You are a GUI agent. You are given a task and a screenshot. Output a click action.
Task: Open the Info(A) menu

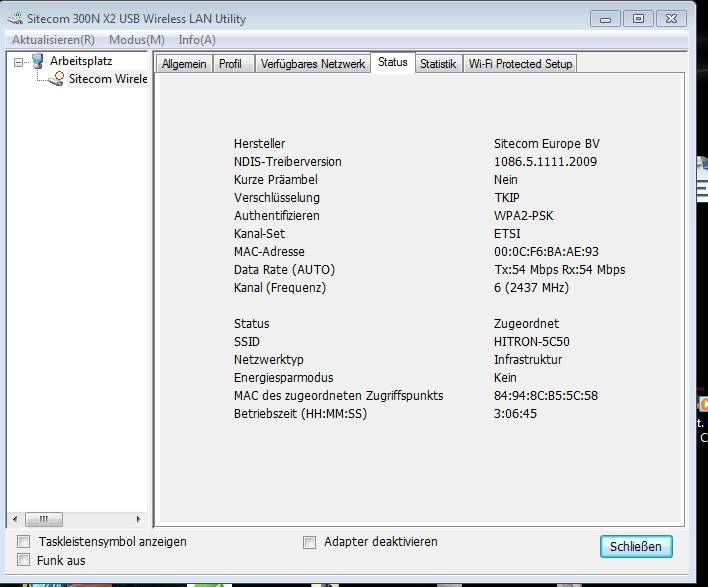click(197, 40)
